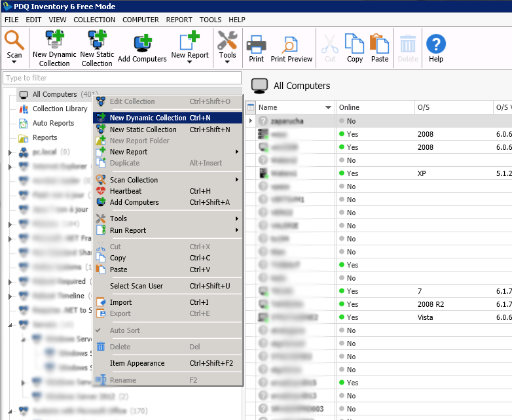Image resolution: width=512 pixels, height=420 pixels.
Task: Choose Heartbeat from the context menu
Action: click(126, 191)
